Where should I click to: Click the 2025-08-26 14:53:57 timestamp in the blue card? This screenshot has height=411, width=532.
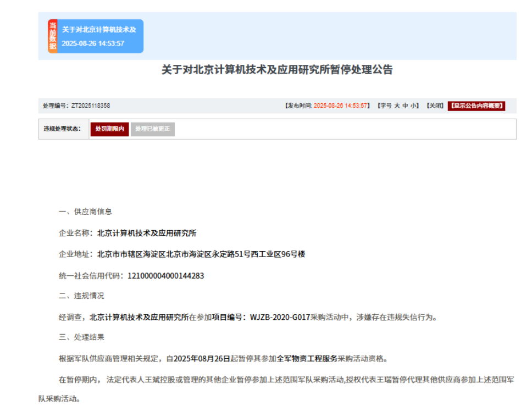pyautogui.click(x=93, y=43)
